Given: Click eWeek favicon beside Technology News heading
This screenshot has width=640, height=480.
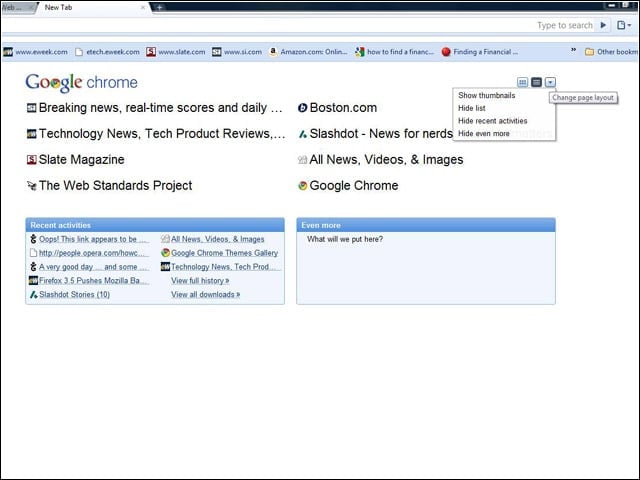Looking at the screenshot, I should pos(31,133).
